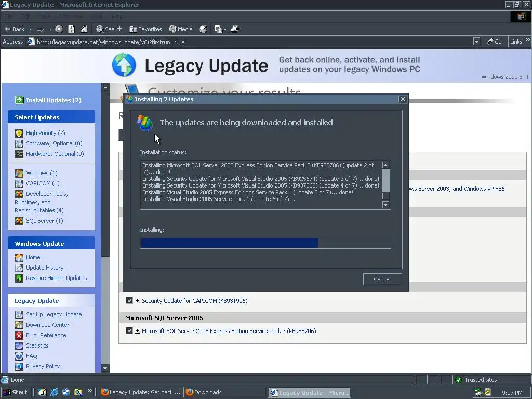This screenshot has height=399, width=532.
Task: Close the Installing 7 Updates dialog
Action: tap(403, 99)
